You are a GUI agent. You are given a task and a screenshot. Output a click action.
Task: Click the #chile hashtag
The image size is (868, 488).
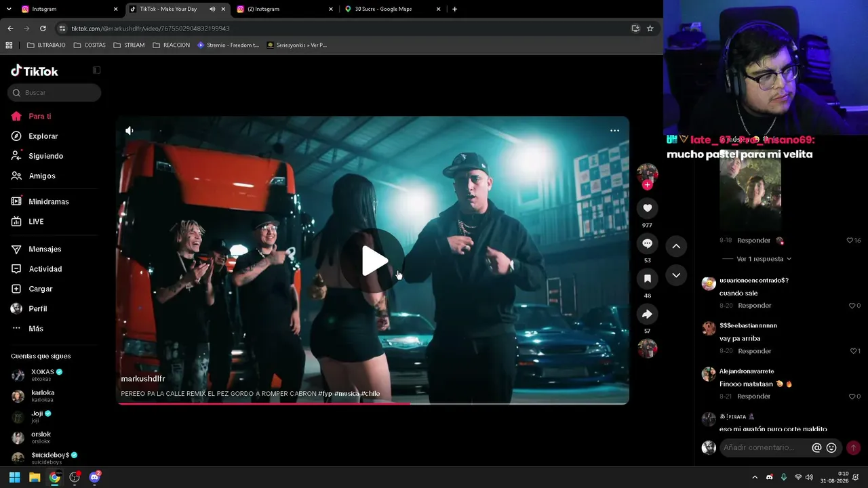[370, 394]
